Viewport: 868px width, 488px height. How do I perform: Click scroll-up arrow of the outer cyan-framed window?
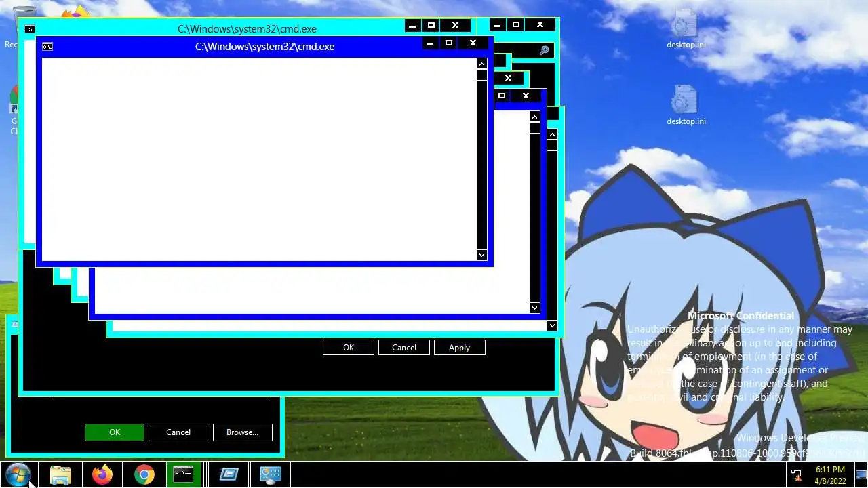552,135
